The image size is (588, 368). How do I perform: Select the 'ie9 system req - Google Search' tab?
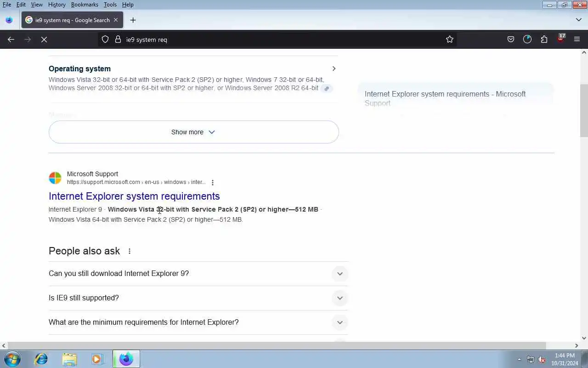click(72, 20)
